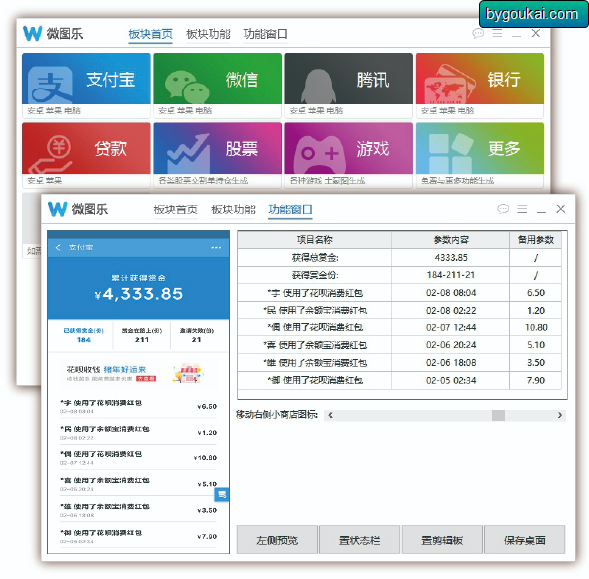Select the 获得总赏金 table row label
The height and width of the screenshot is (579, 589).
[x=315, y=257]
